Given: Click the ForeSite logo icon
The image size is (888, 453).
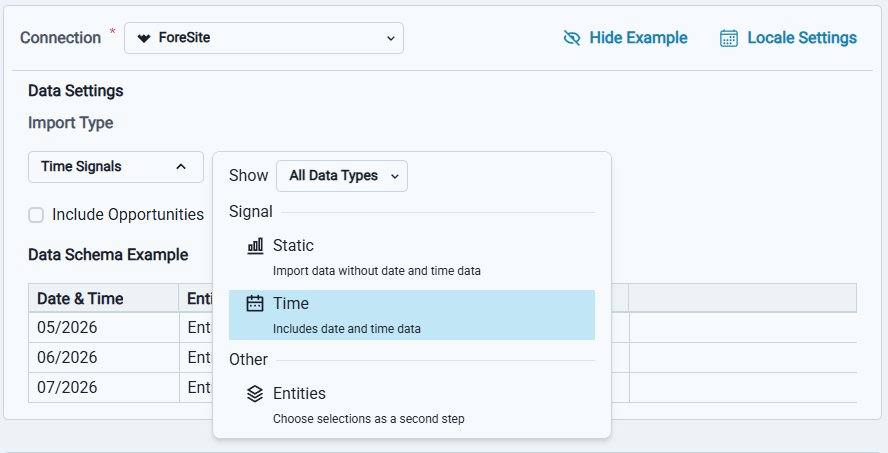Looking at the screenshot, I should pos(144,38).
